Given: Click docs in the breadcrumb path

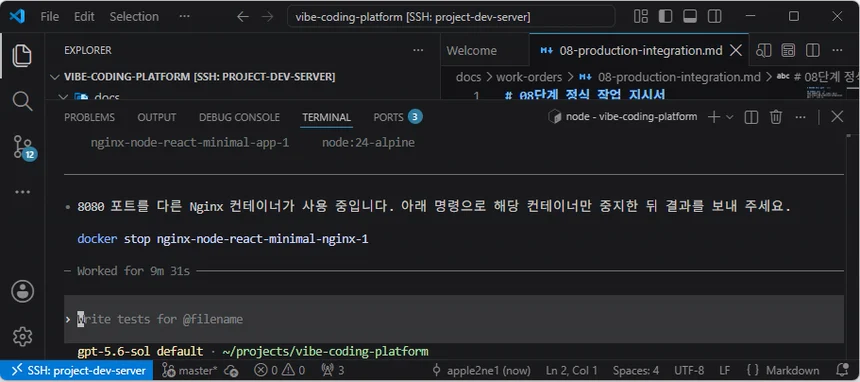Looking at the screenshot, I should click(468, 77).
